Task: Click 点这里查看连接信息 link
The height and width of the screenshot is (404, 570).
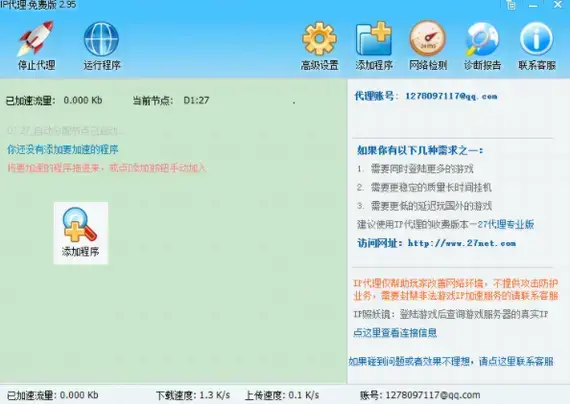Action: coord(395,332)
